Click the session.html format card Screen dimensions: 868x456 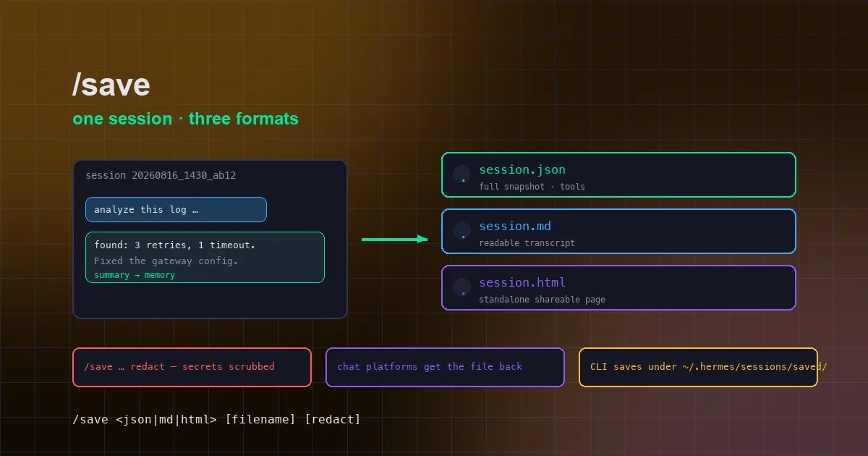[x=618, y=287]
